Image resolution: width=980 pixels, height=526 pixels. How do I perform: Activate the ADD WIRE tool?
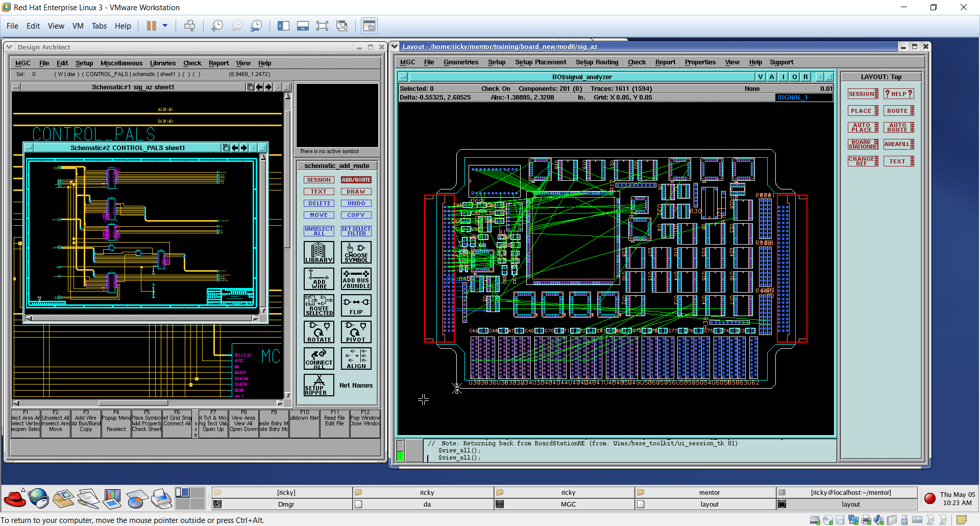pos(318,279)
